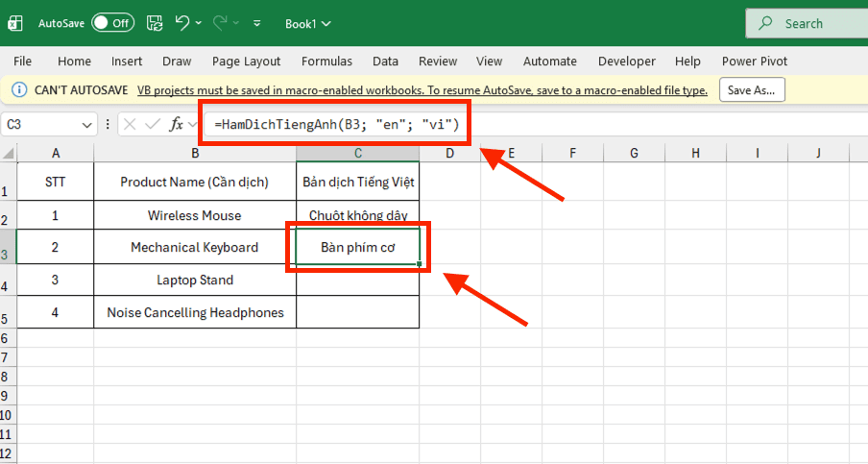
Task: Select column H header
Action: tap(695, 153)
